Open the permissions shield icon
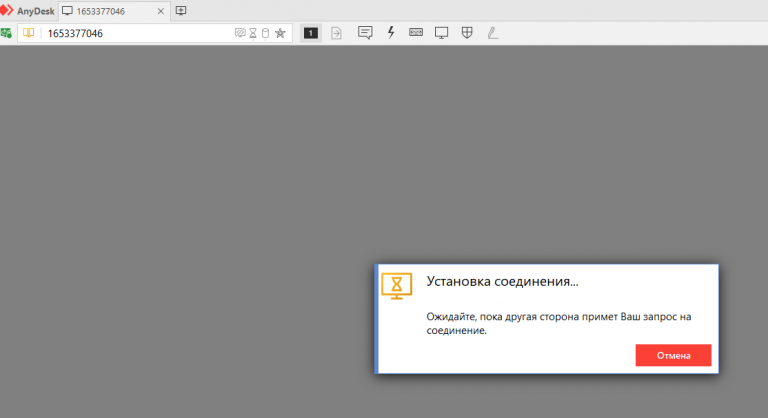This screenshot has width=768, height=418. (x=467, y=33)
